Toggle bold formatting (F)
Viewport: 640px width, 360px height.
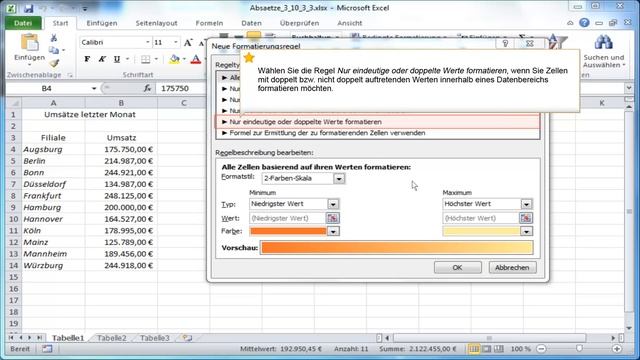(87, 60)
